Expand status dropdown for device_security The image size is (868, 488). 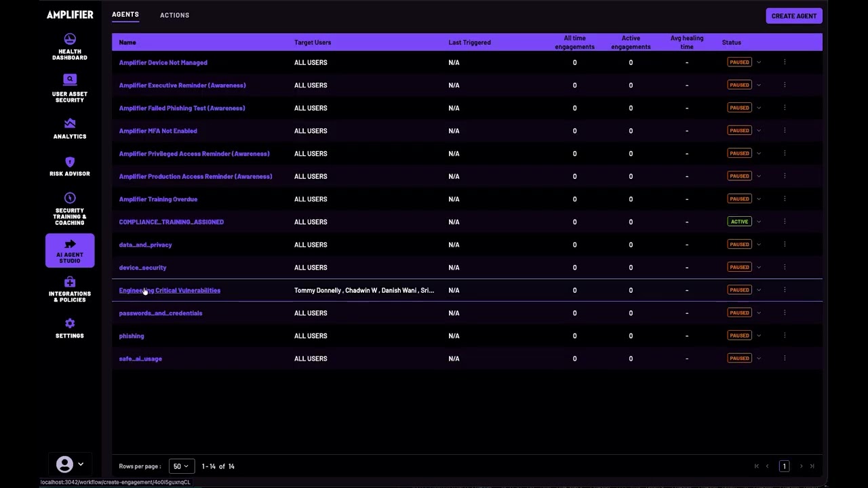coord(759,268)
